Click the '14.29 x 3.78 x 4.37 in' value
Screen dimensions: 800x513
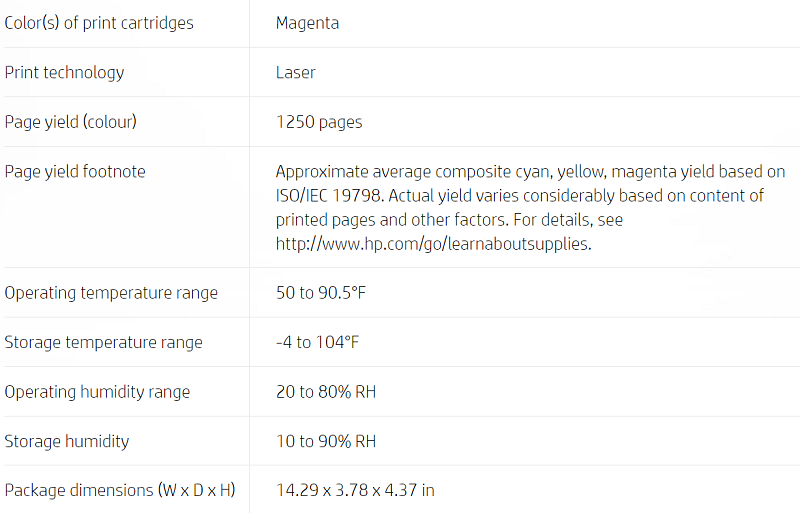(x=355, y=491)
